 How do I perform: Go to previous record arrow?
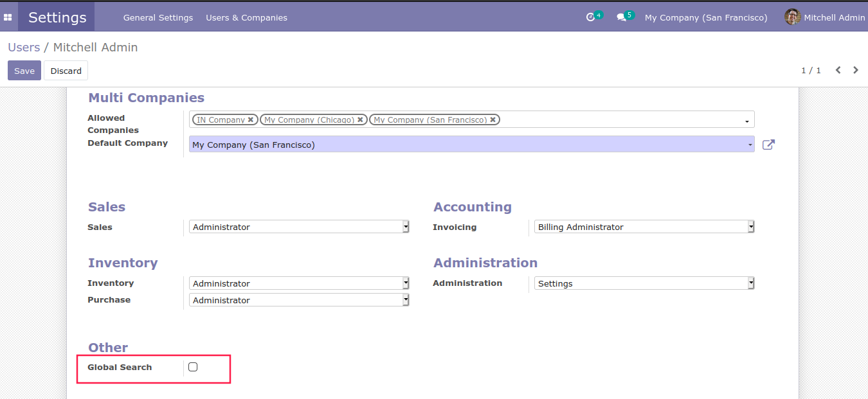(x=838, y=70)
